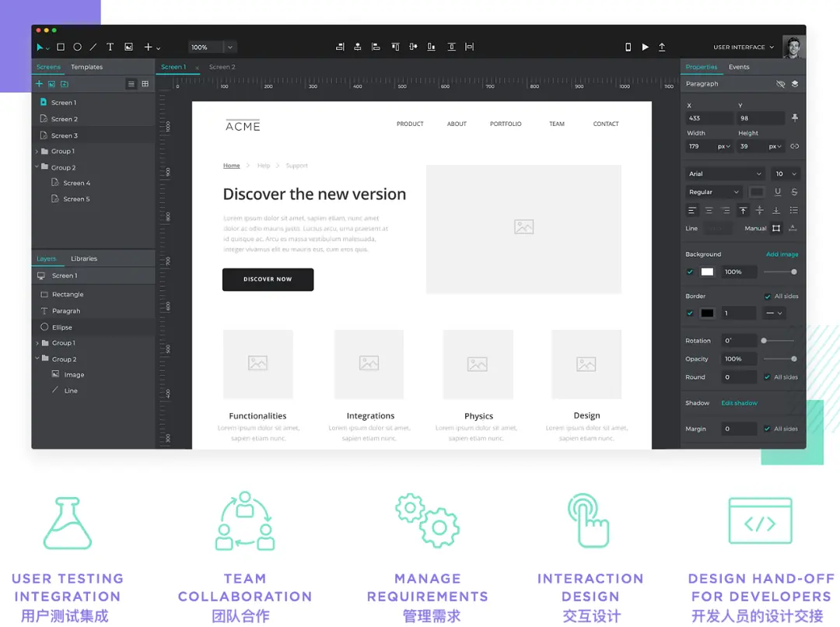Switch to the Templates tab
840x627 pixels.
point(87,67)
